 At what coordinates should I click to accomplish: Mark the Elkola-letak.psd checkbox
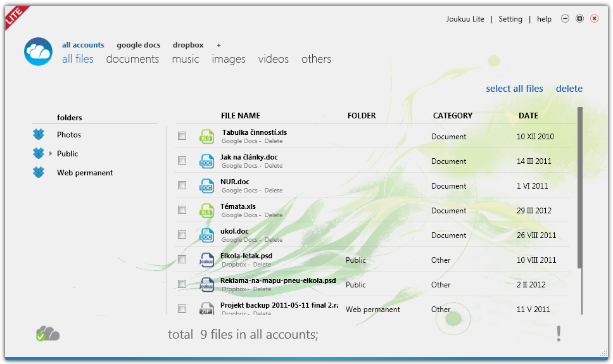[182, 259]
